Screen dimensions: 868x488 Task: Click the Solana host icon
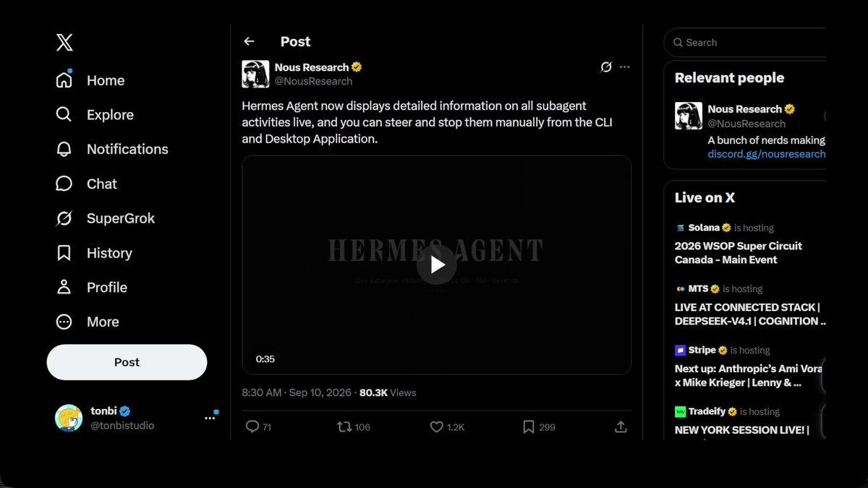click(680, 228)
